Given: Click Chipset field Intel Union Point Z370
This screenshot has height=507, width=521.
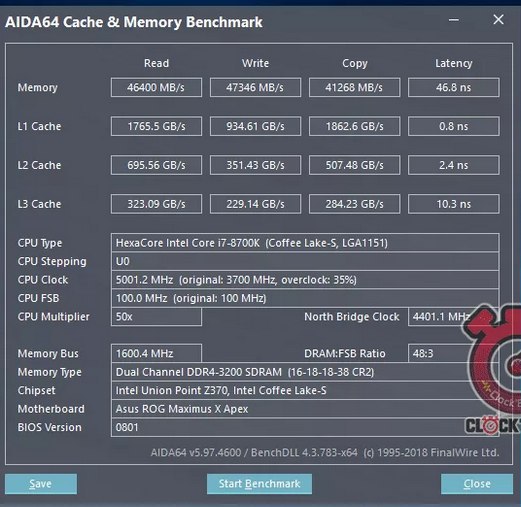Looking at the screenshot, I should pyautogui.click(x=305, y=390).
